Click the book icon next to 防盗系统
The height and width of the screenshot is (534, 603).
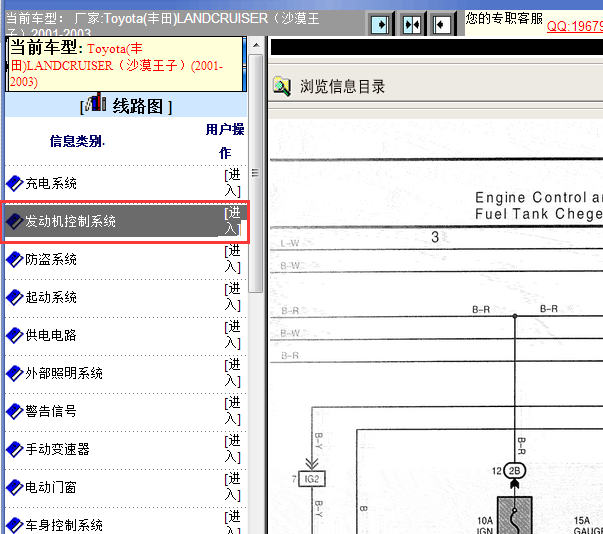point(15,260)
